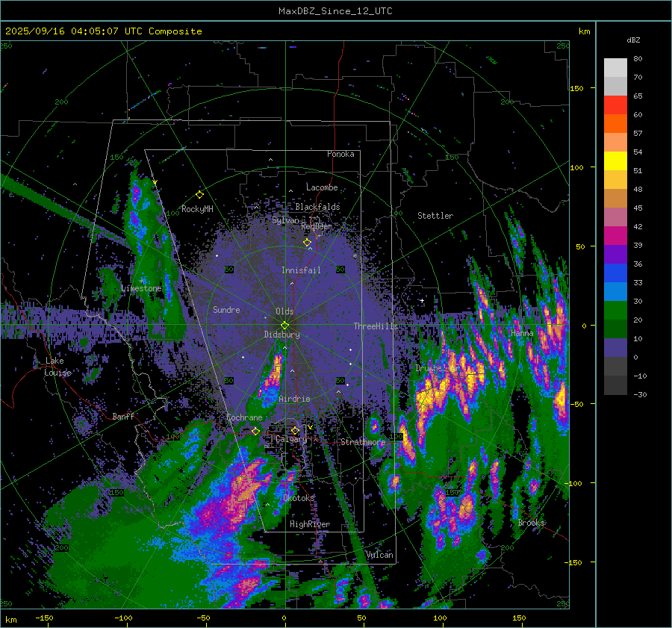The height and width of the screenshot is (628, 672).
Task: Select the bright yellow swatch in dBZ legend
Action: click(615, 161)
